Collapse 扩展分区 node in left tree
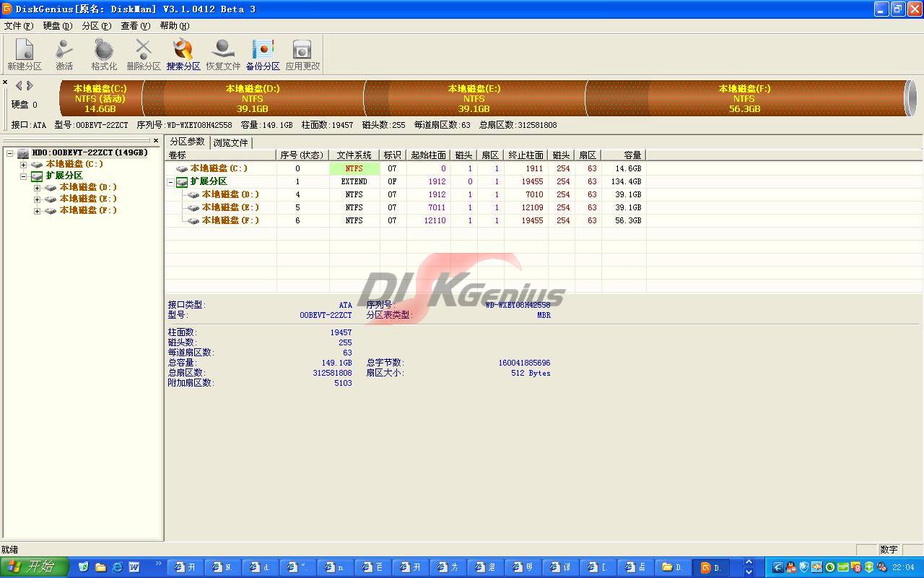The image size is (924, 578). (x=24, y=176)
